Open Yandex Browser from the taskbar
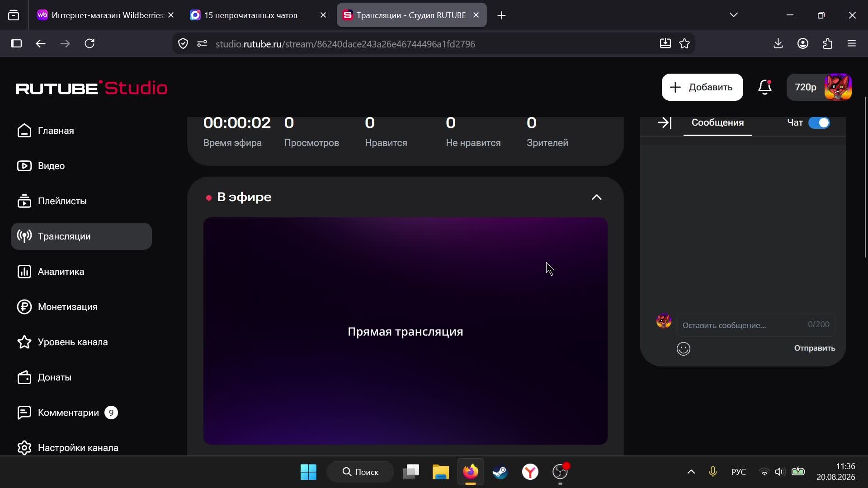The width and height of the screenshot is (868, 488). [x=530, y=472]
